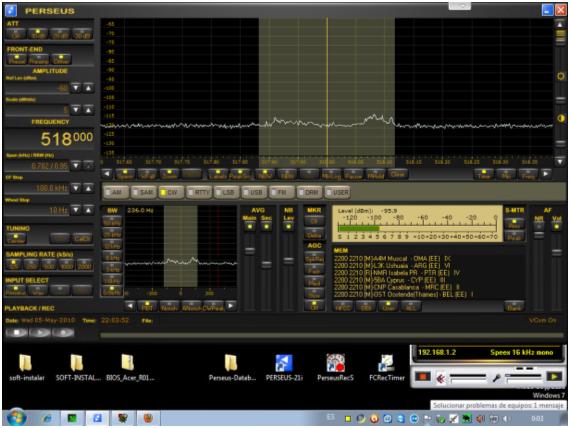571x428 pixels.
Task: Toggle the AVG Main LED button
Action: (249, 227)
